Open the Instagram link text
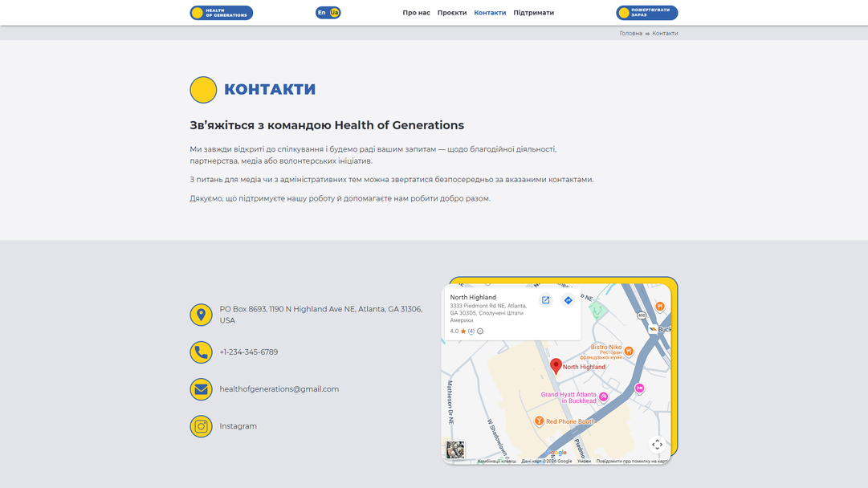Screen dimensions: 868x488 [238, 426]
